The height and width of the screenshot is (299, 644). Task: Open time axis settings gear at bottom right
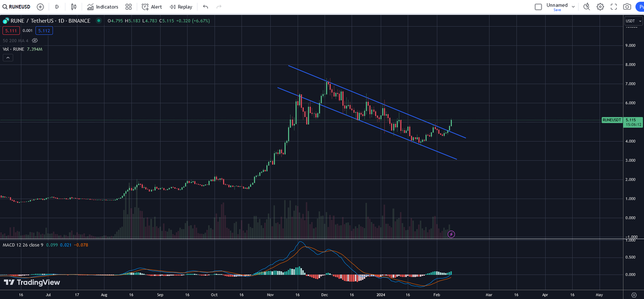point(634,294)
